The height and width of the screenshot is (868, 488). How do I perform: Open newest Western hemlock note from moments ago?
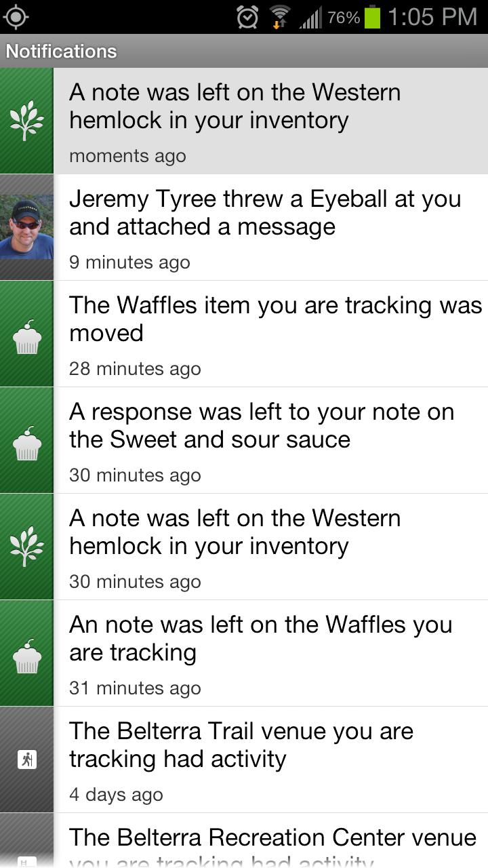point(271,121)
